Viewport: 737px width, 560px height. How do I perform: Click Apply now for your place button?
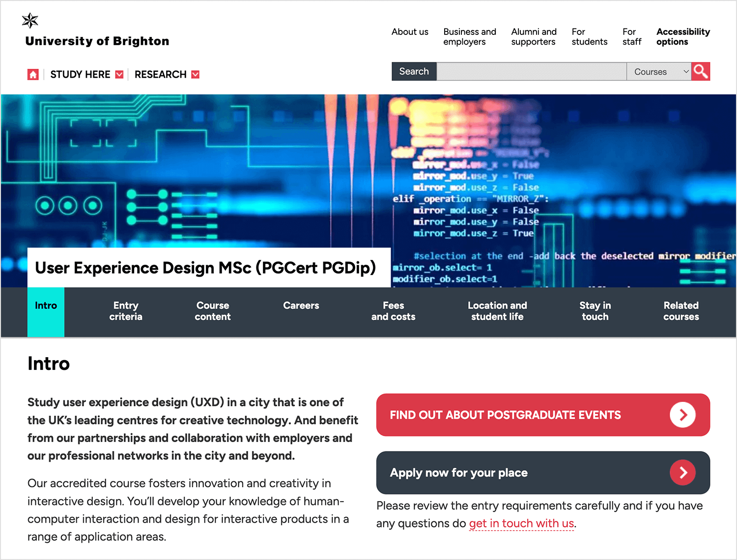(543, 473)
